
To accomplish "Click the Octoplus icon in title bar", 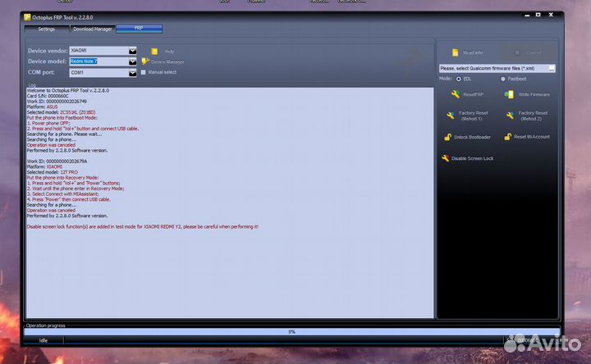I will pos(27,17).
